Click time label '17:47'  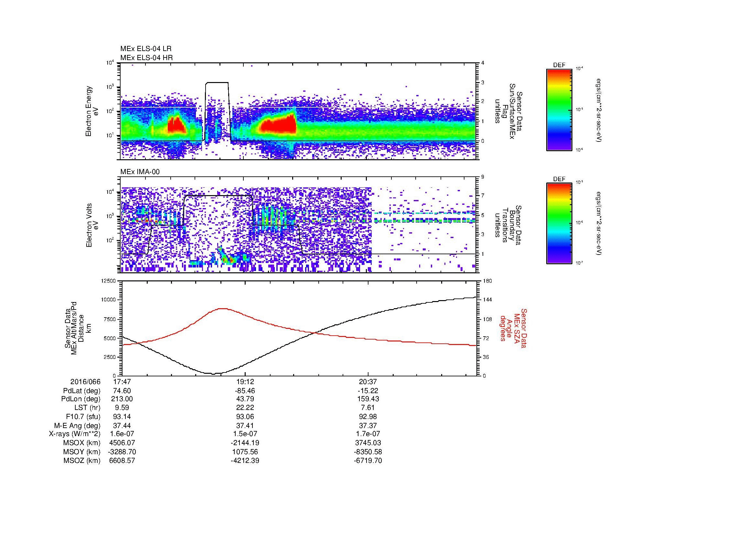tap(122, 382)
